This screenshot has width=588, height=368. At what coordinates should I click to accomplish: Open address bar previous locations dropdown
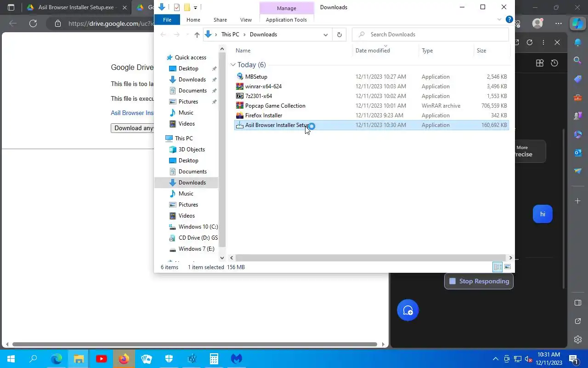click(x=326, y=34)
